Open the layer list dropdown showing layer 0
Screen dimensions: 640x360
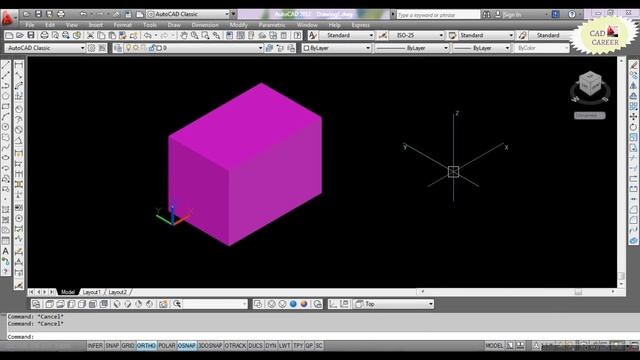193,48
